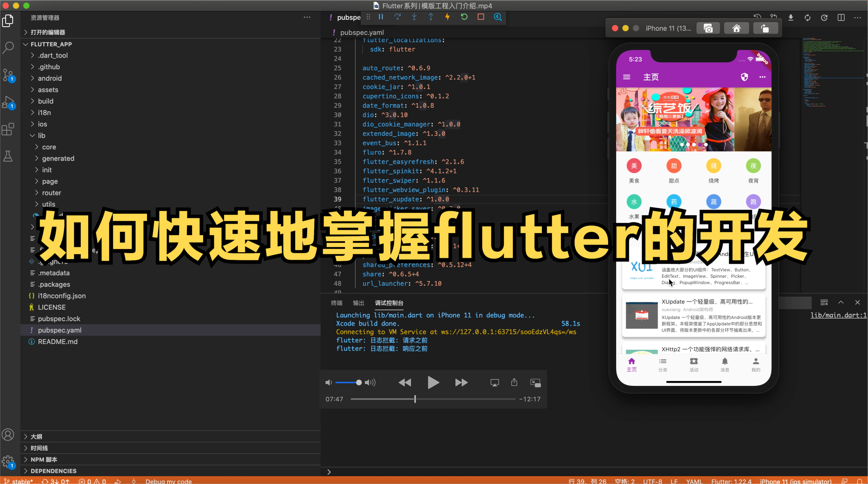The image size is (868, 484).
Task: Open the 输出 tab next to 终端
Action: click(x=358, y=303)
